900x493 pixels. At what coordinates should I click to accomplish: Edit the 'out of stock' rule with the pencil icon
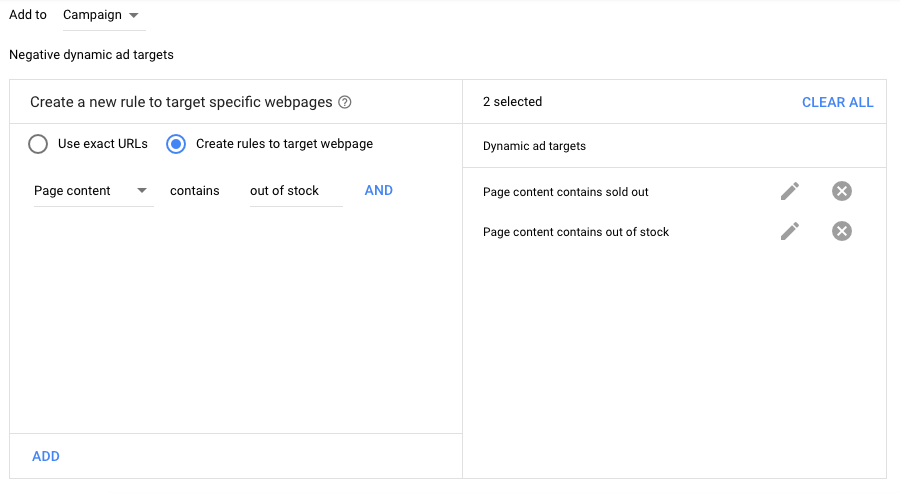790,231
